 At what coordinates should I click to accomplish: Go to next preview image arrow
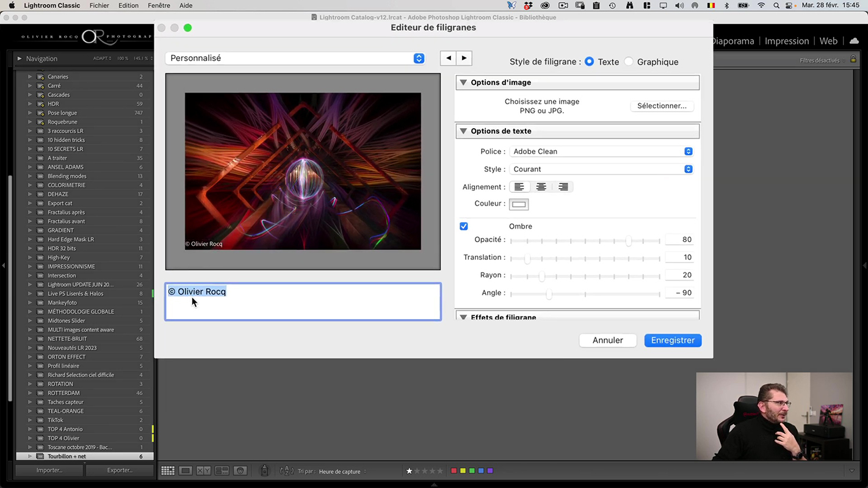[464, 58]
